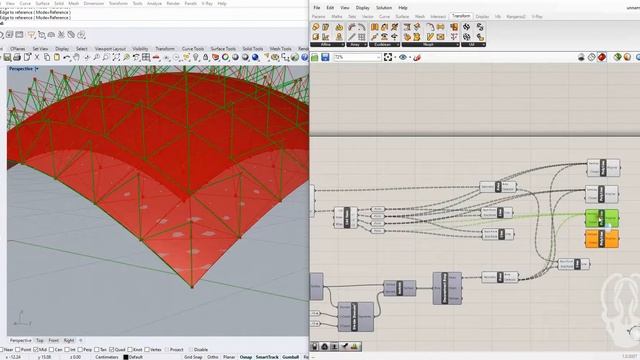Toggle Ortho in the status bar
The width and height of the screenshot is (640, 360).
[x=213, y=357]
